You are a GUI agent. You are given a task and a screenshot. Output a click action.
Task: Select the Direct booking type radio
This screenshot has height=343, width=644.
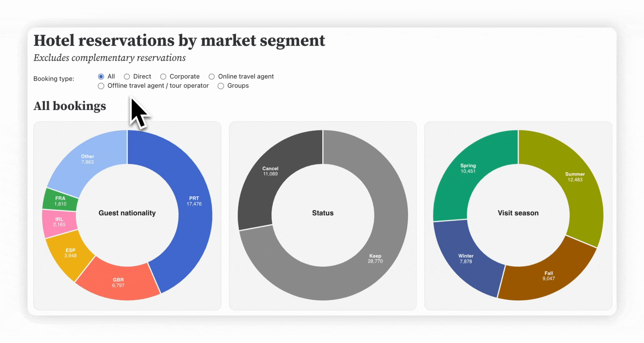tap(127, 77)
